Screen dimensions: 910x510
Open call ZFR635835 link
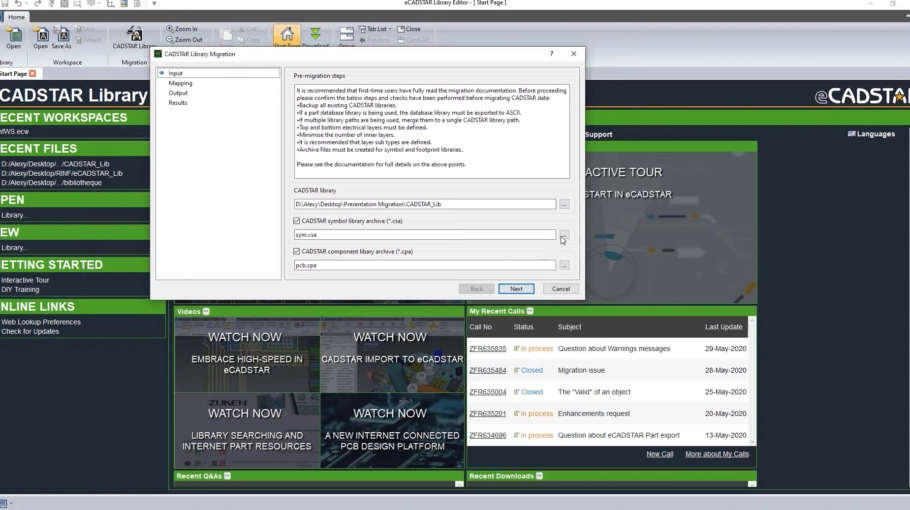[x=488, y=349]
